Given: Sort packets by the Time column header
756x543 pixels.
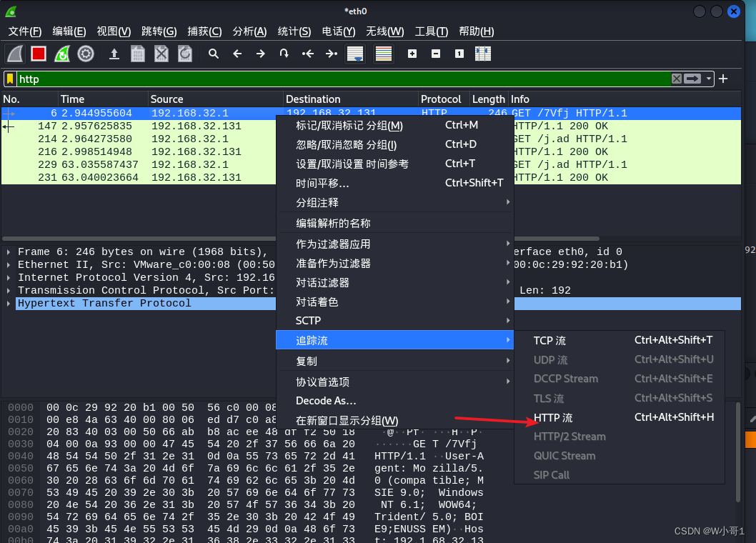Looking at the screenshot, I should (103, 99).
